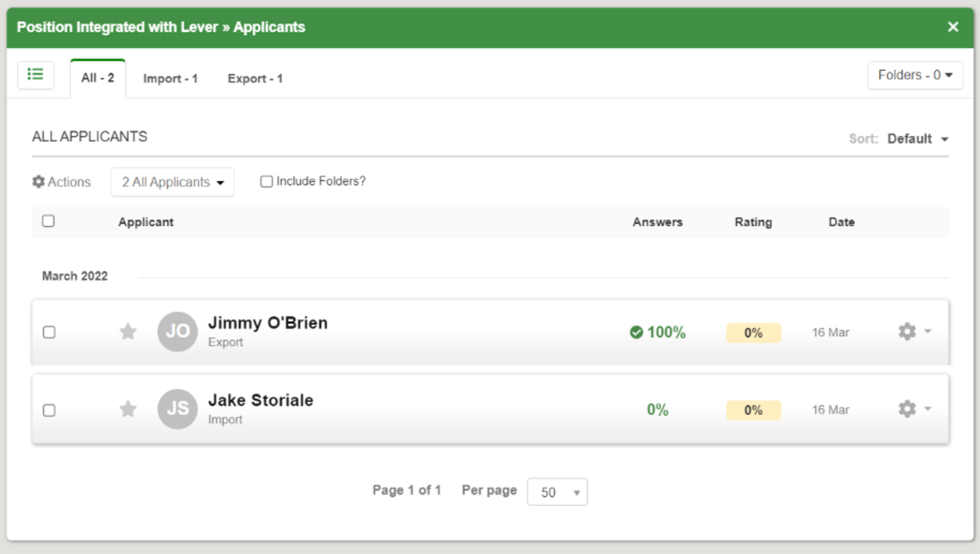Click Jake Storiale's JS avatar
The height and width of the screenshot is (554, 980).
(x=177, y=409)
